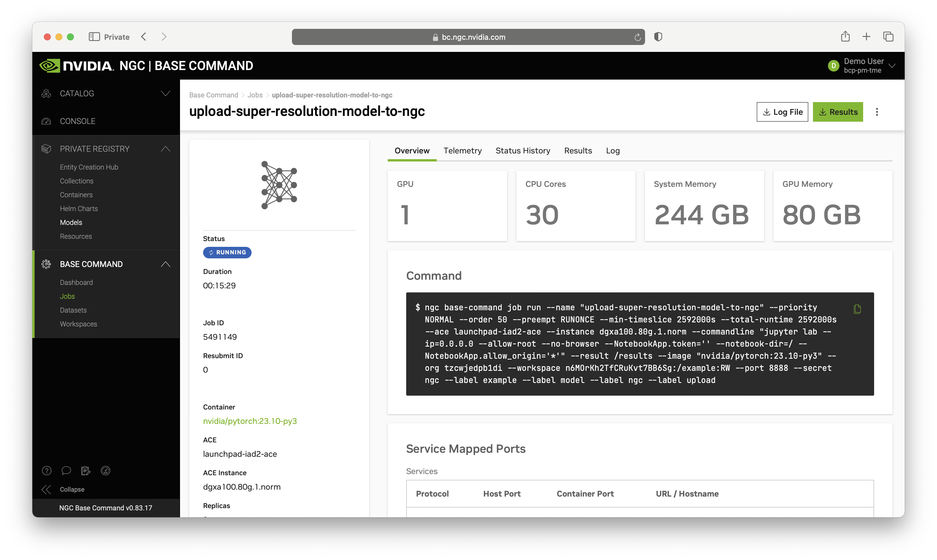Open a new browser tab
This screenshot has height=560, width=937.
pyautogui.click(x=866, y=37)
